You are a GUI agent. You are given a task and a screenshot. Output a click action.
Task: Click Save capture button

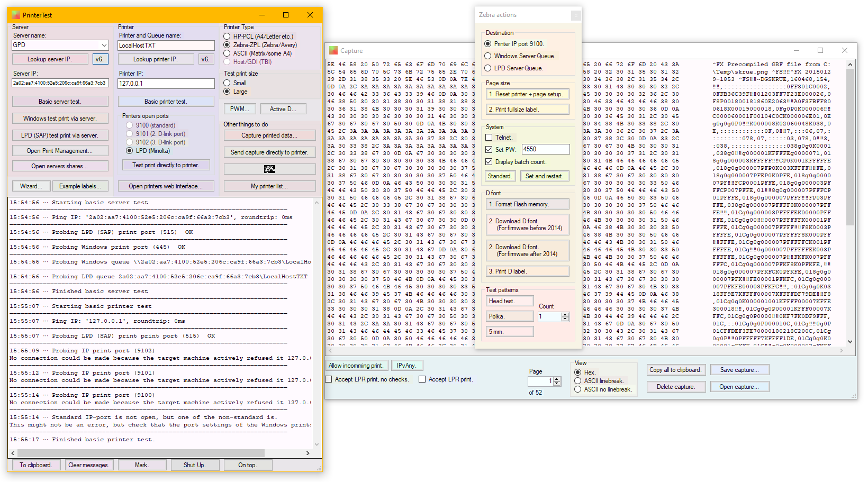point(739,370)
